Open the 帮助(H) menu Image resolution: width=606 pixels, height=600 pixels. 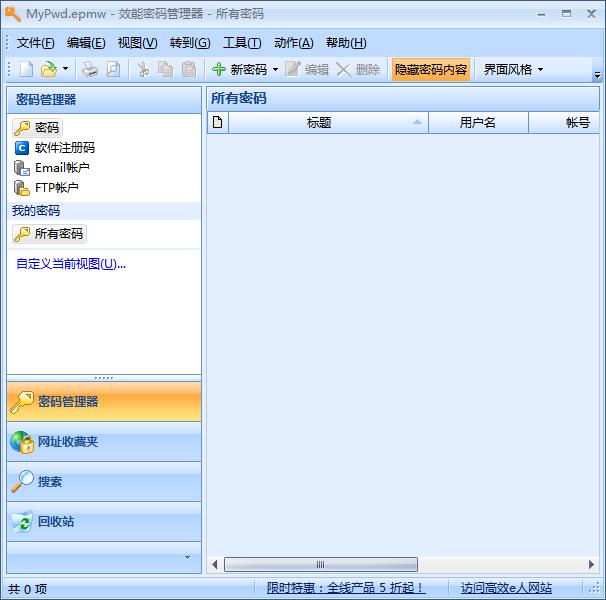[346, 43]
